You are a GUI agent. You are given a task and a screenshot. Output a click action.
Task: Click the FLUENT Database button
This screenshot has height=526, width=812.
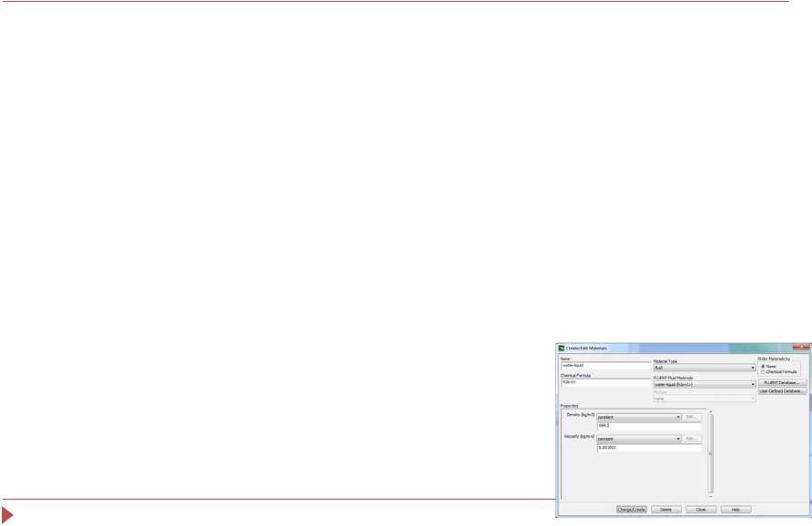(x=782, y=382)
